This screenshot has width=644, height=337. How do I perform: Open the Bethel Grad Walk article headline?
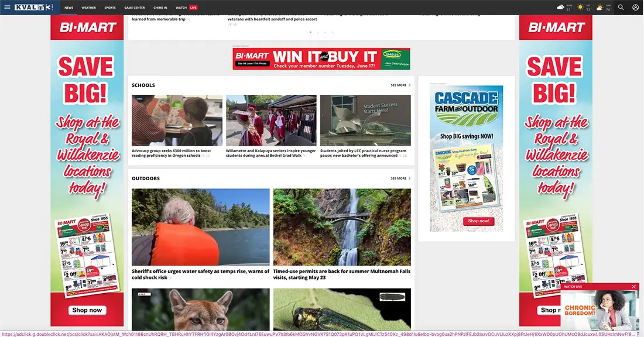[x=270, y=153]
